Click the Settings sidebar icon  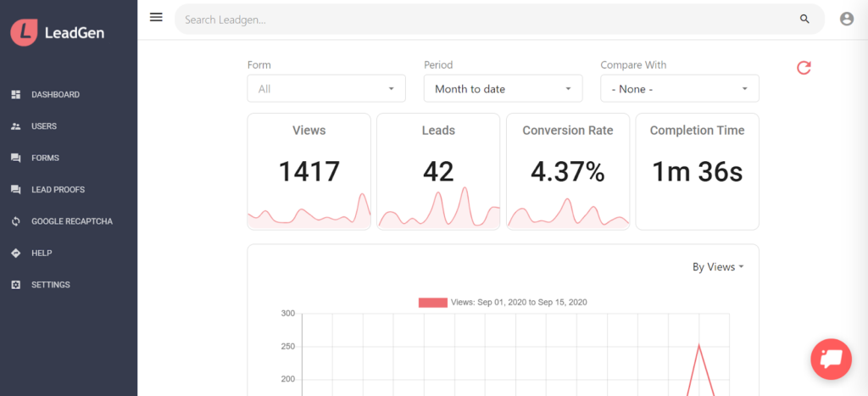tap(15, 285)
